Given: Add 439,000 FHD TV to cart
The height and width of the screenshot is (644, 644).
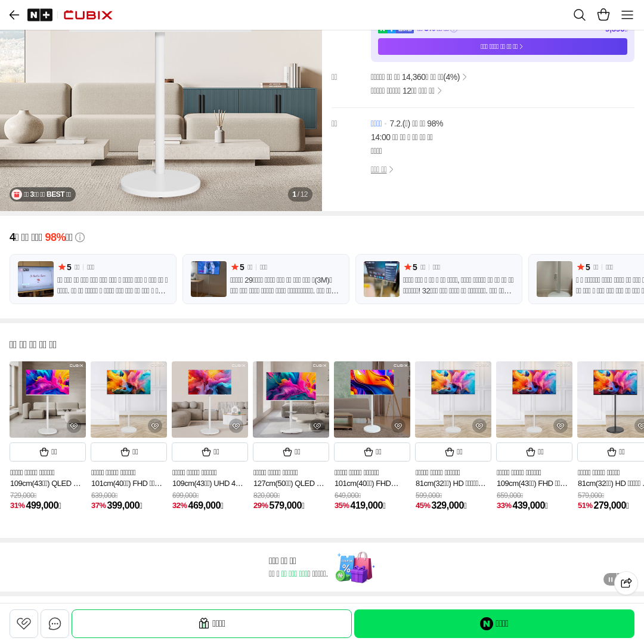Looking at the screenshot, I should (x=534, y=452).
